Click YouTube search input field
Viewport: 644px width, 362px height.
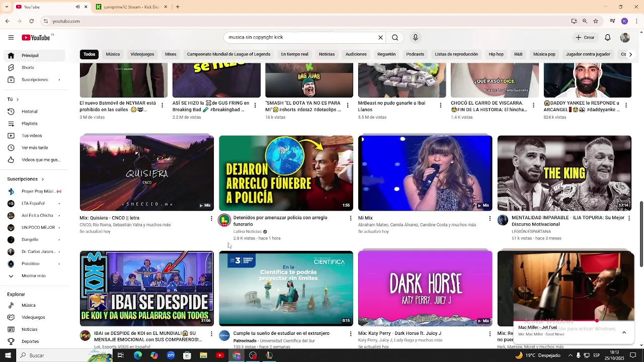(301, 37)
